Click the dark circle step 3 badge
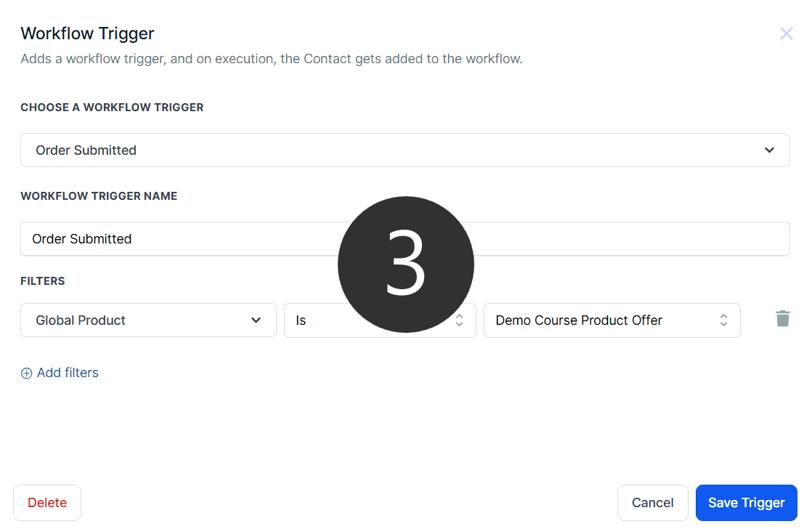The height and width of the screenshot is (529, 812). point(405,264)
